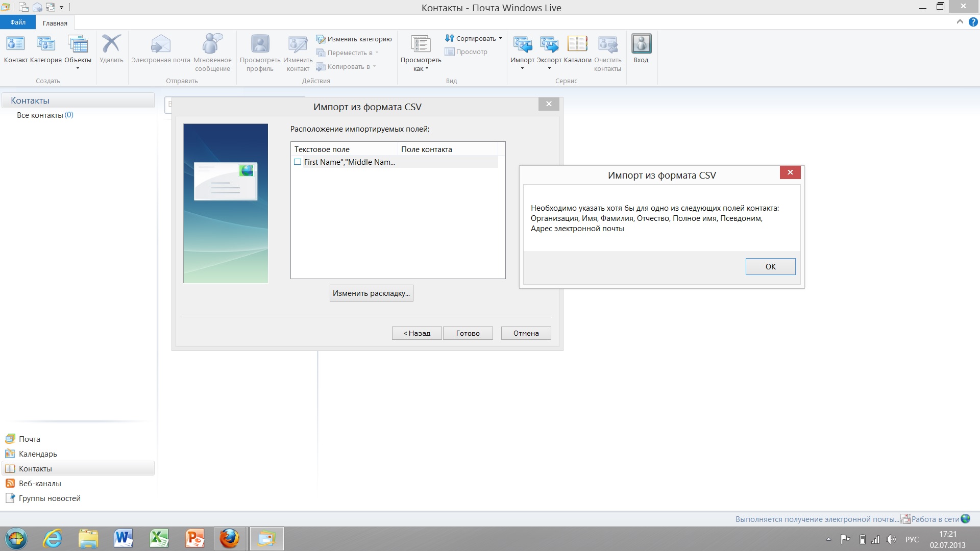Open Сортировать dropdown

coord(474,38)
